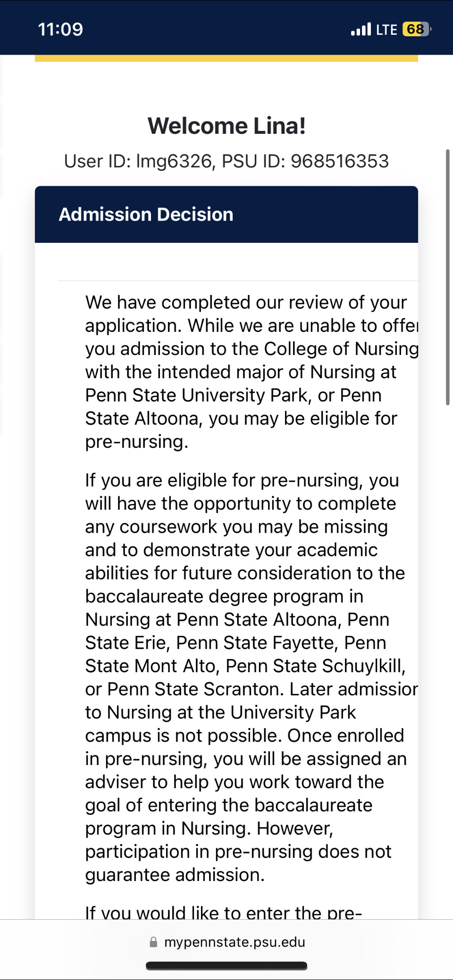Tap the cellular signal strength icon

coord(361,30)
